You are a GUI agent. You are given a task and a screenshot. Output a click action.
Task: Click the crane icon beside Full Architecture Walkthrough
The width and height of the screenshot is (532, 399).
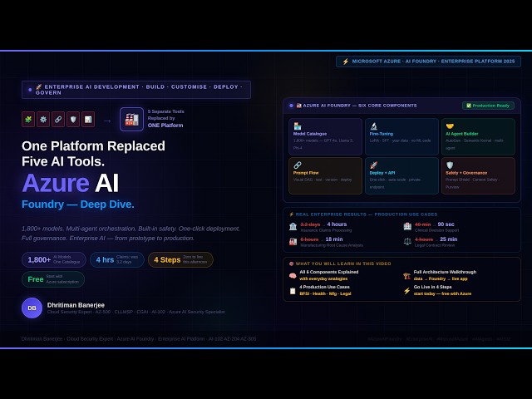point(406,275)
